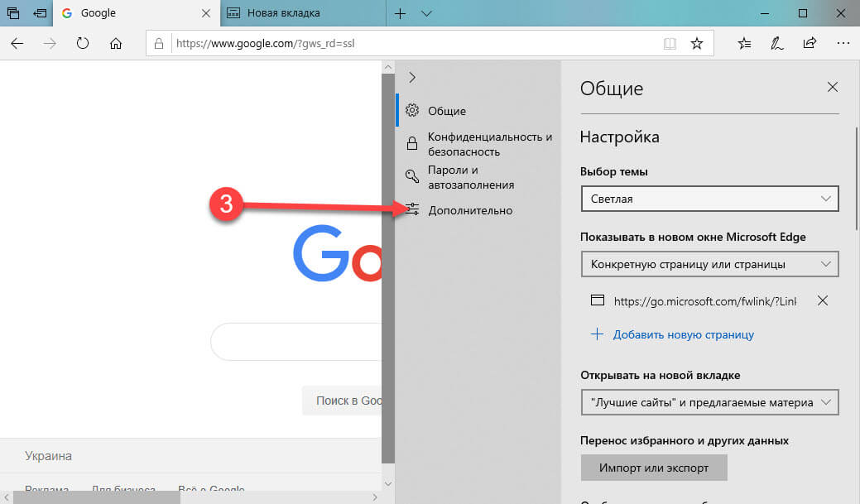This screenshot has width=860, height=504.
Task: Show tabs you've set aside
Action: (13, 13)
